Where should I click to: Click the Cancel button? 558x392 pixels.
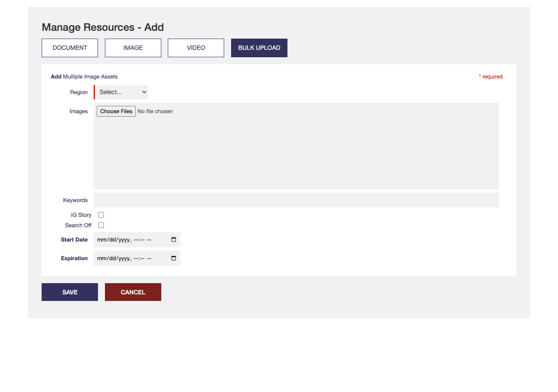pyautogui.click(x=133, y=292)
